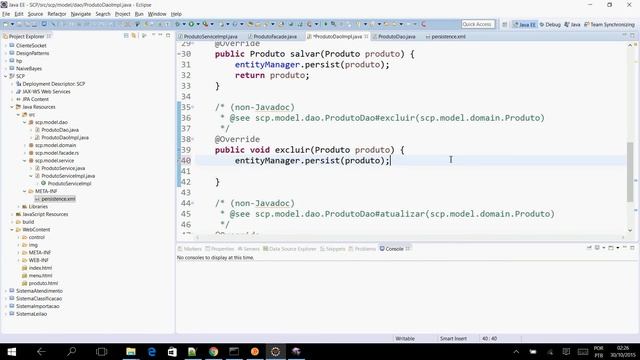Click the Eclipse taskbar icon

[276, 351]
